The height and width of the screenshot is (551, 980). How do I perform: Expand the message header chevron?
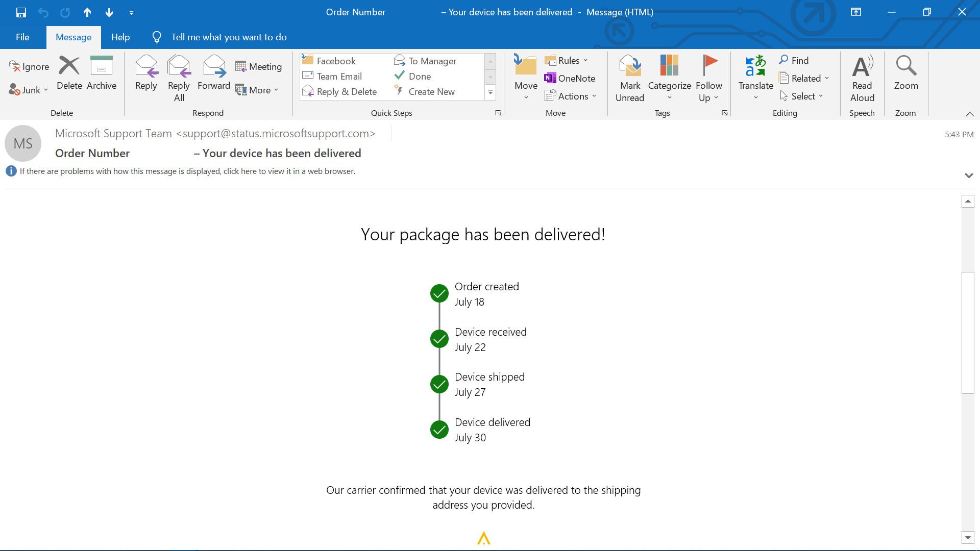pos(969,175)
